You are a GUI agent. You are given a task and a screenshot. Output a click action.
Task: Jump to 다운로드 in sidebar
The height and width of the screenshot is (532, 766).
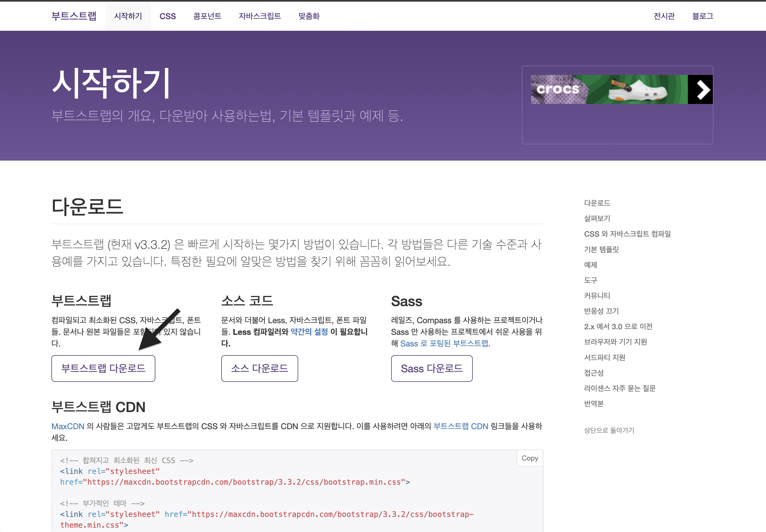click(597, 203)
